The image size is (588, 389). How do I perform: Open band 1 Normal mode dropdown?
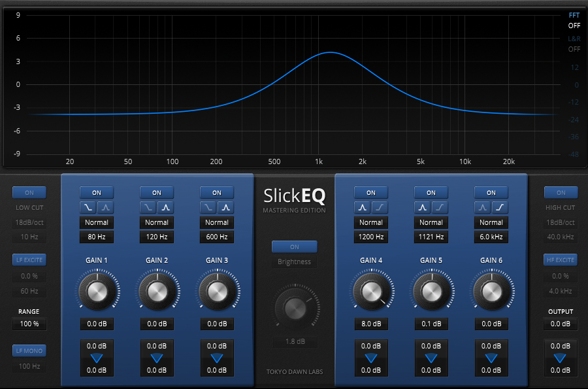[97, 222]
